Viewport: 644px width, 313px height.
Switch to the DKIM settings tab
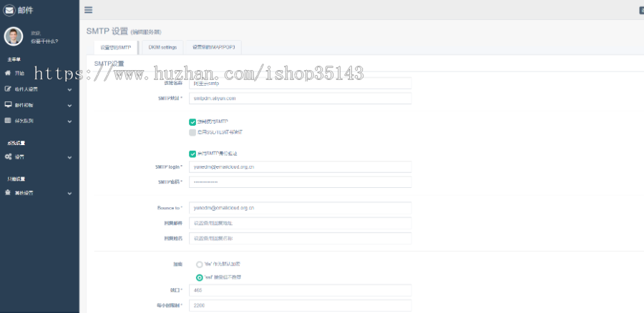click(x=162, y=47)
